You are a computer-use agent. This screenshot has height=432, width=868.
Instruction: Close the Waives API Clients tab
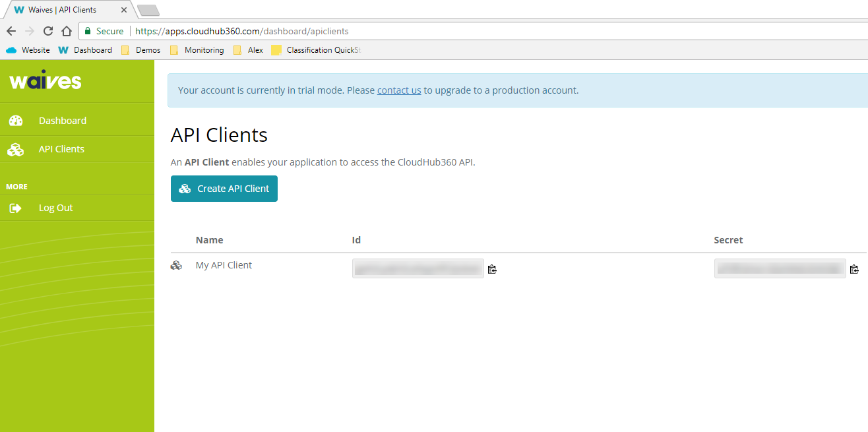pyautogui.click(x=124, y=10)
